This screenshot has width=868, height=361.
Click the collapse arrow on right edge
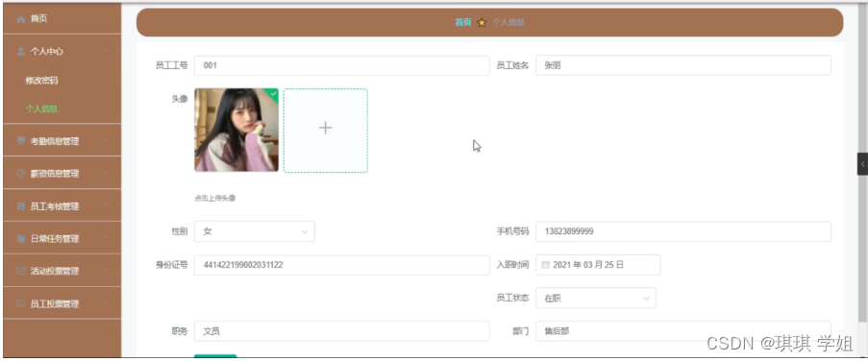click(x=862, y=164)
